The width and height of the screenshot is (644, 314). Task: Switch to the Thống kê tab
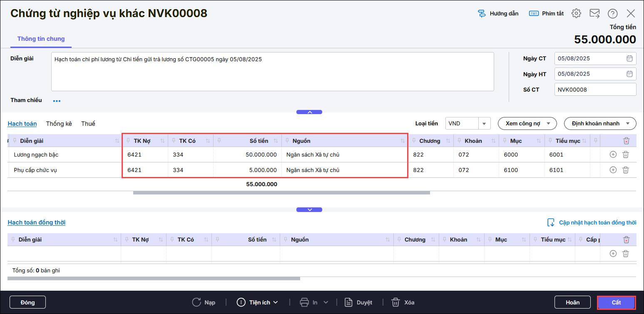(59, 124)
